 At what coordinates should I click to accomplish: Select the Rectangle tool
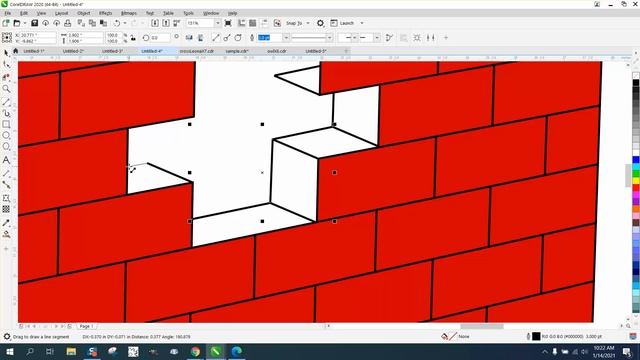(x=6, y=124)
